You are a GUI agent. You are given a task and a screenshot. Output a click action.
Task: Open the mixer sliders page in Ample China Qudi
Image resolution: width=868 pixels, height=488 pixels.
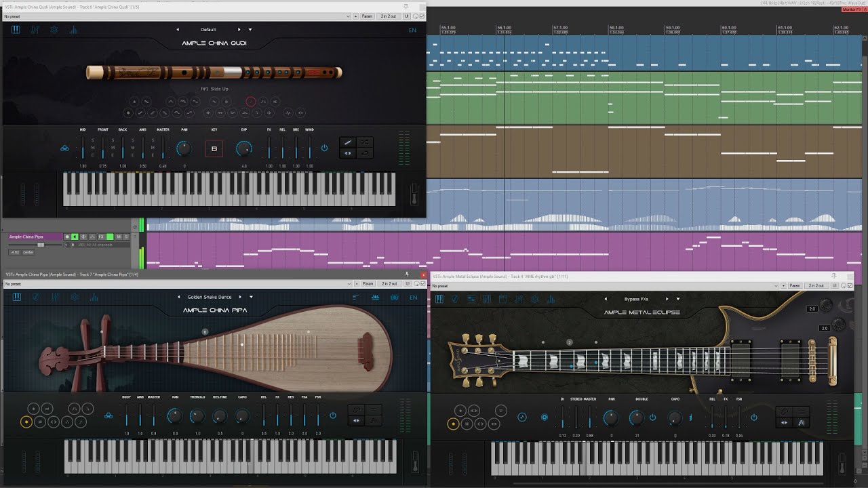pyautogui.click(x=35, y=30)
